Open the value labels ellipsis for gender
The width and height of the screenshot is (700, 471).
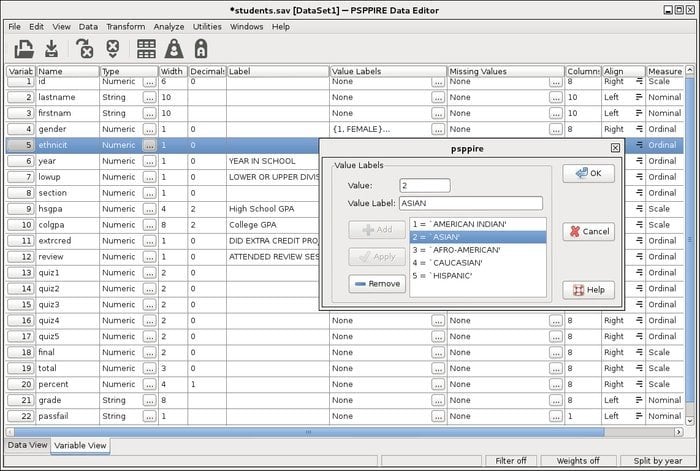coord(438,129)
